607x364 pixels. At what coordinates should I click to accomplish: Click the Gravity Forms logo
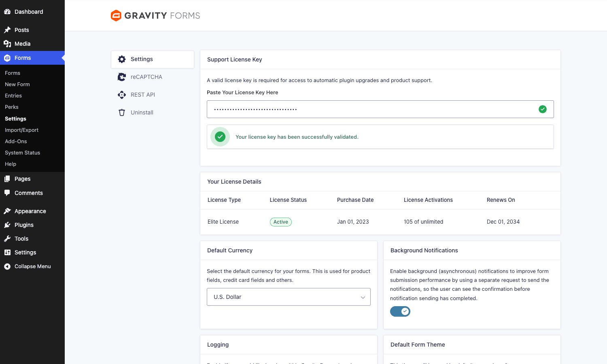[x=155, y=15]
